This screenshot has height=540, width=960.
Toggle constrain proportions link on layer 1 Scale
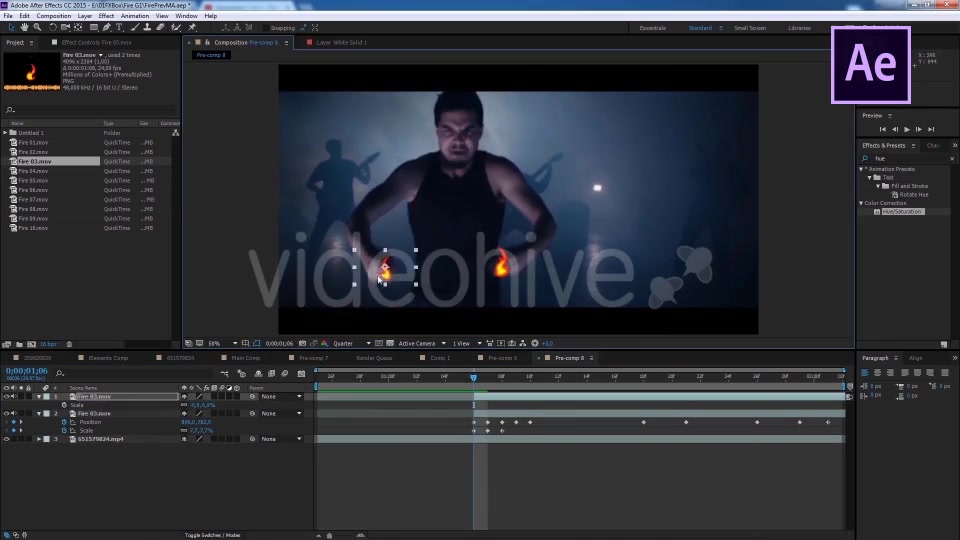[x=184, y=405]
